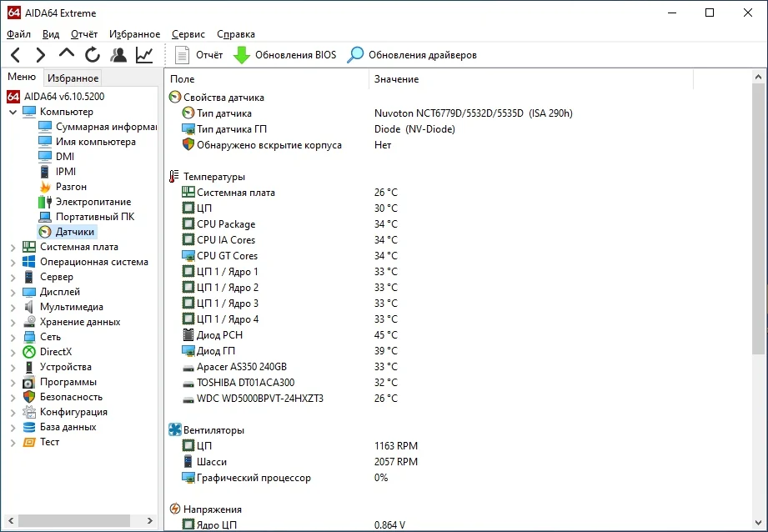Click the sidebar horizontal scrollbar right arrow

[x=150, y=520]
